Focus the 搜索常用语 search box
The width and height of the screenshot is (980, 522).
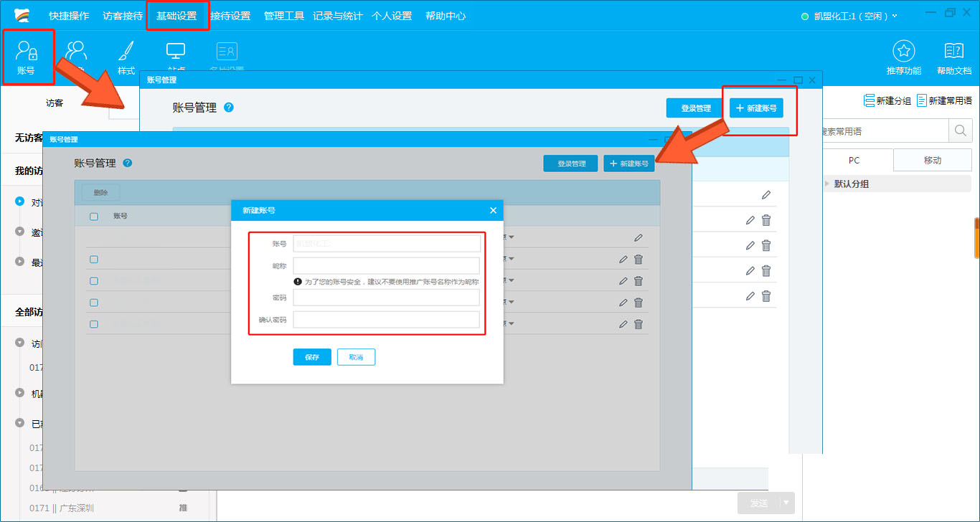click(x=885, y=130)
